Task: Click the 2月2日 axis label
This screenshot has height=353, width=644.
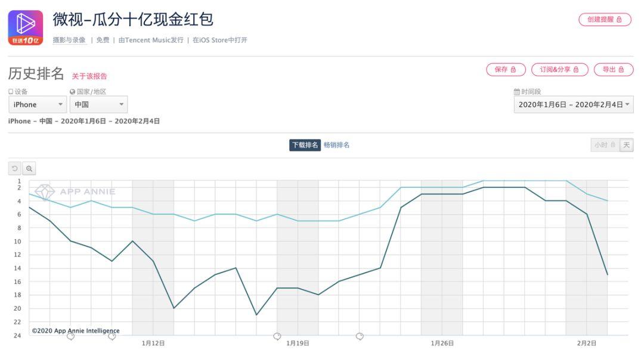Action: coord(587,343)
